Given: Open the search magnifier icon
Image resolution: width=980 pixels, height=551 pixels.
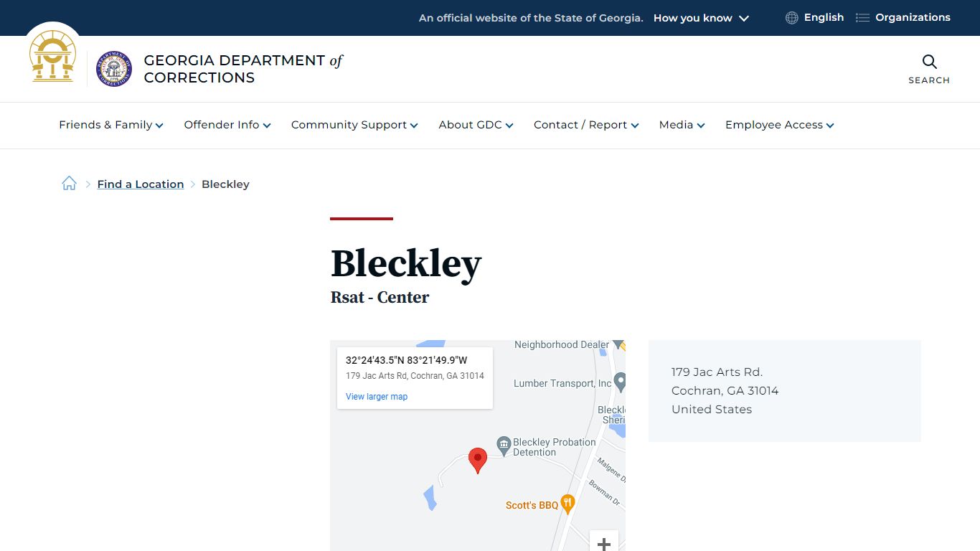Looking at the screenshot, I should (929, 62).
